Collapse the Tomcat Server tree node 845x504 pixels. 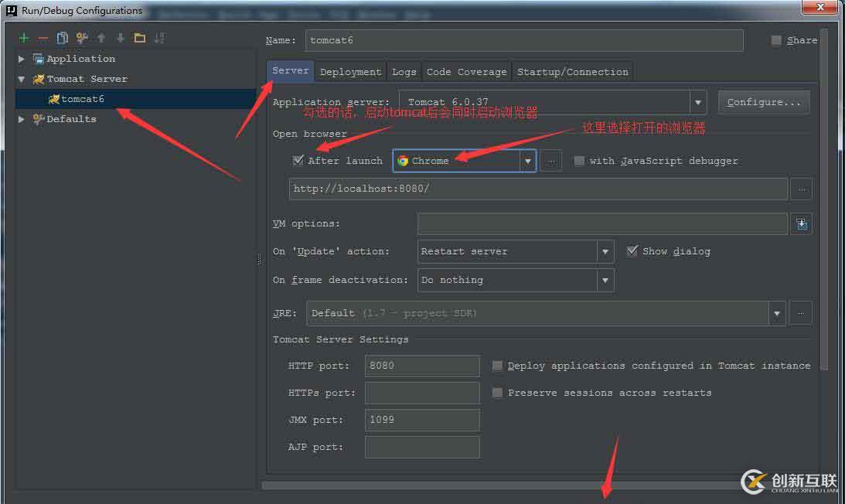22,80
